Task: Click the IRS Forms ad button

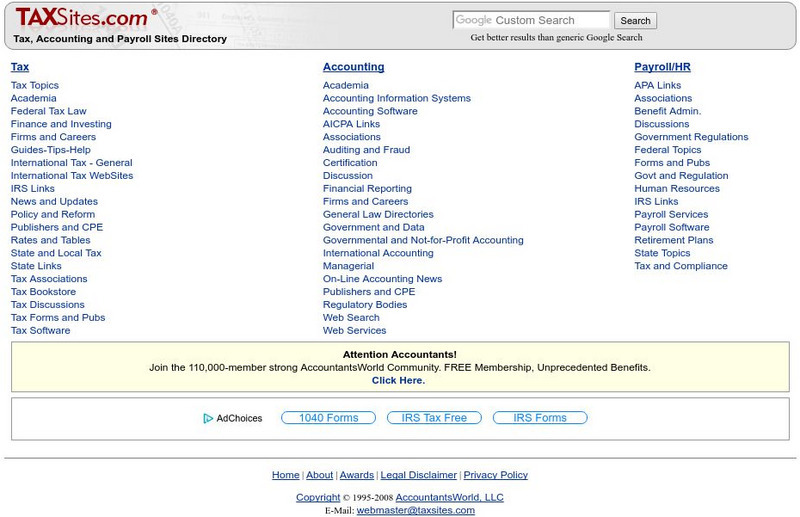Action: click(x=540, y=418)
